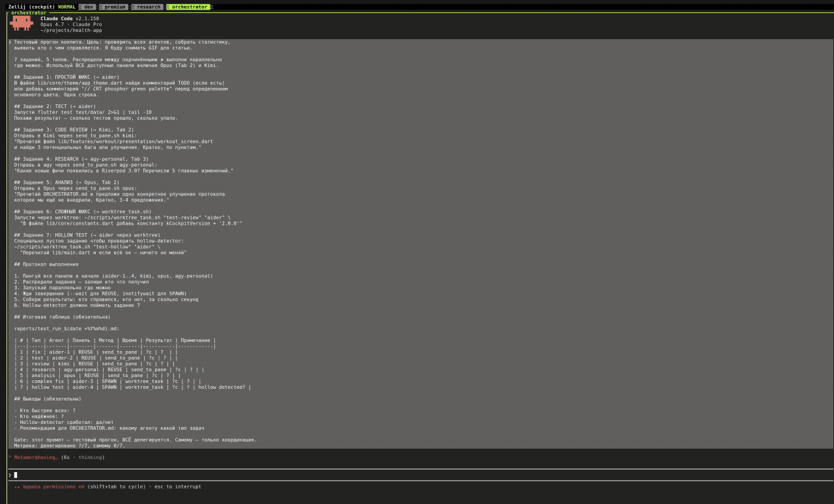Select the orchestrator tab

[x=189, y=7]
